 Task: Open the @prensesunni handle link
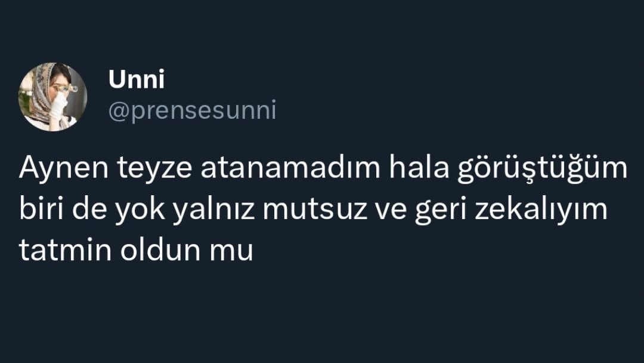click(x=192, y=110)
